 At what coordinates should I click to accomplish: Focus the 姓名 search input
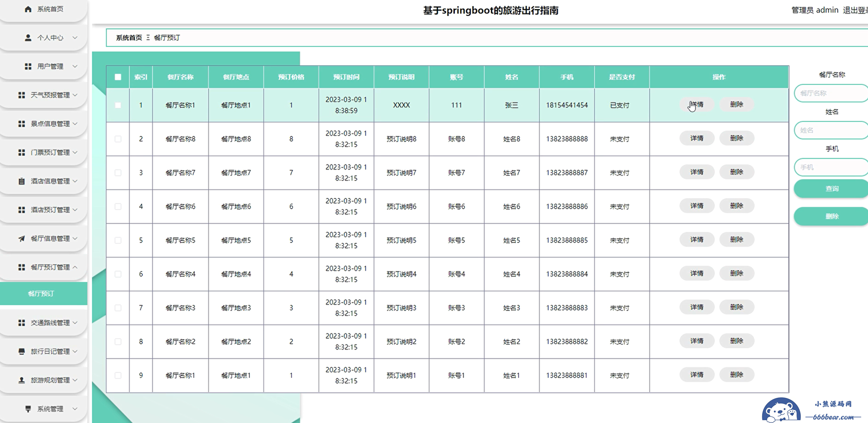(x=831, y=130)
